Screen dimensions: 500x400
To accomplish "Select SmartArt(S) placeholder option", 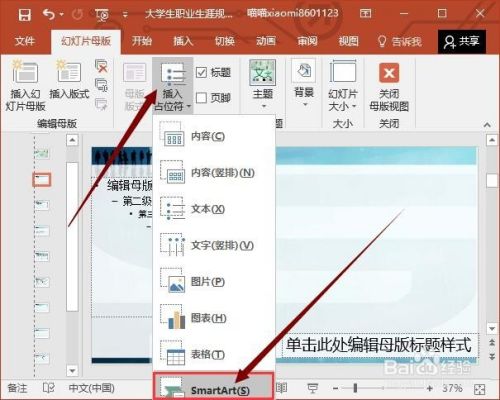I will [x=213, y=387].
